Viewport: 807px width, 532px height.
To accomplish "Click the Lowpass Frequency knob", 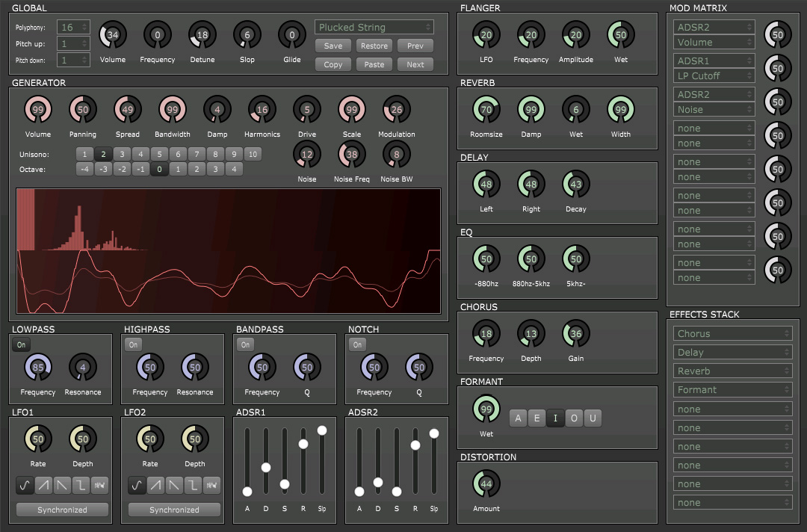I will pyautogui.click(x=38, y=368).
